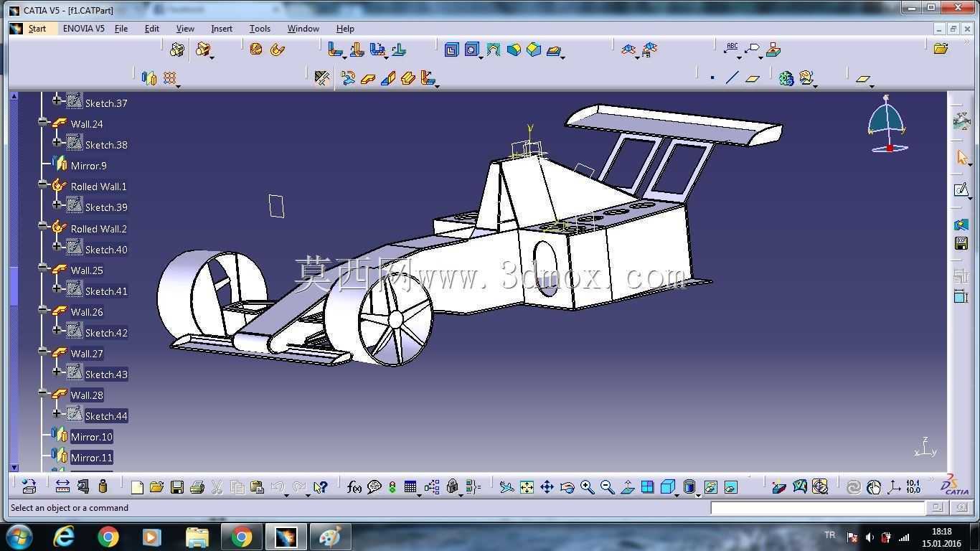Collapse the Rolled Wall.2 node
980x551 pixels.
pyautogui.click(x=43, y=227)
